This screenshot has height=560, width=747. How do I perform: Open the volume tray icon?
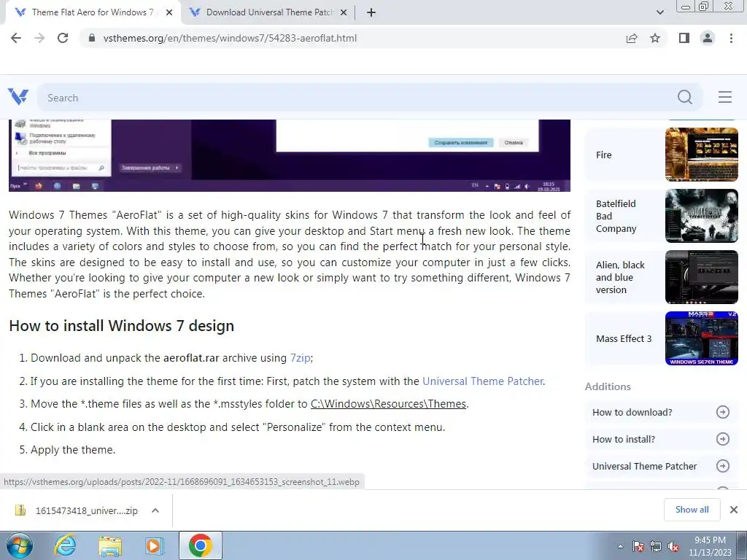[x=673, y=547]
